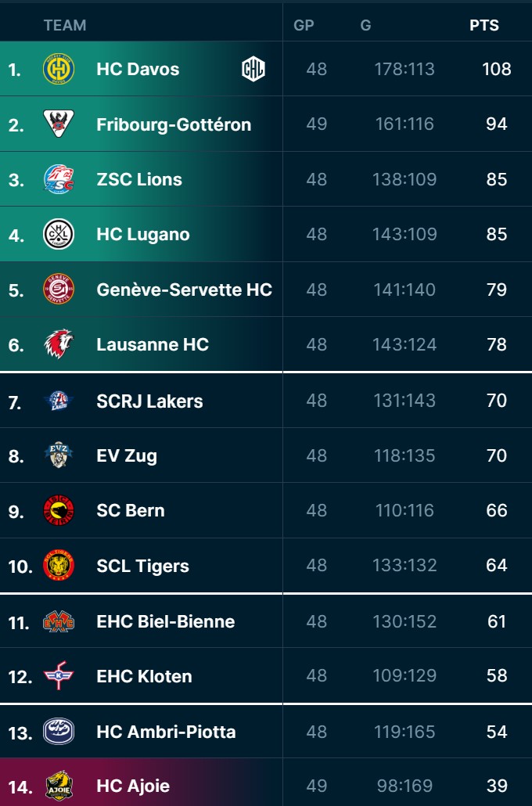
Task: Open the EHC Kloten team link
Action: [x=144, y=676]
